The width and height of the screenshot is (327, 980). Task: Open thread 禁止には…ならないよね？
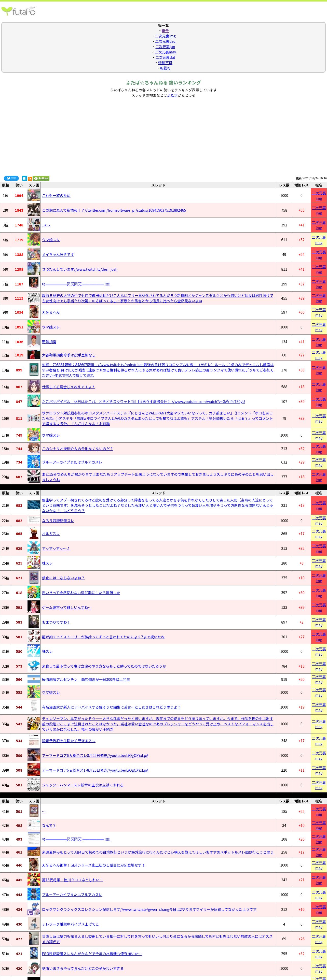(x=63, y=578)
